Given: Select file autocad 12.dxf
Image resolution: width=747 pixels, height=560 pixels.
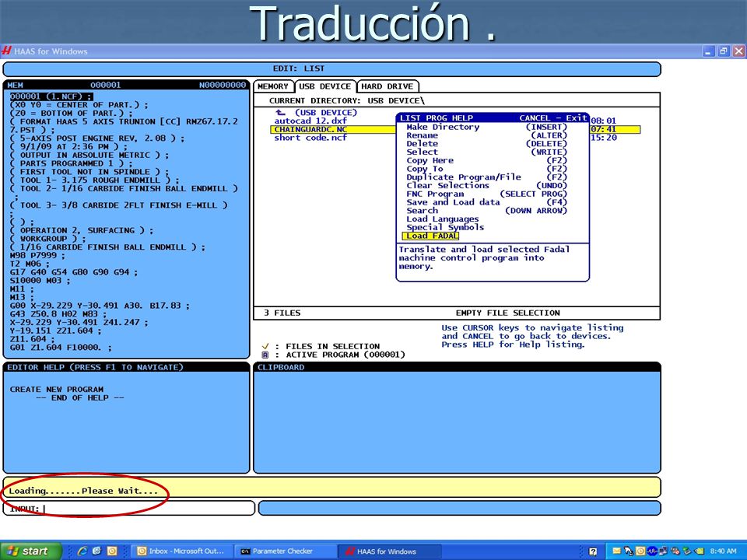Looking at the screenshot, I should tap(310, 121).
